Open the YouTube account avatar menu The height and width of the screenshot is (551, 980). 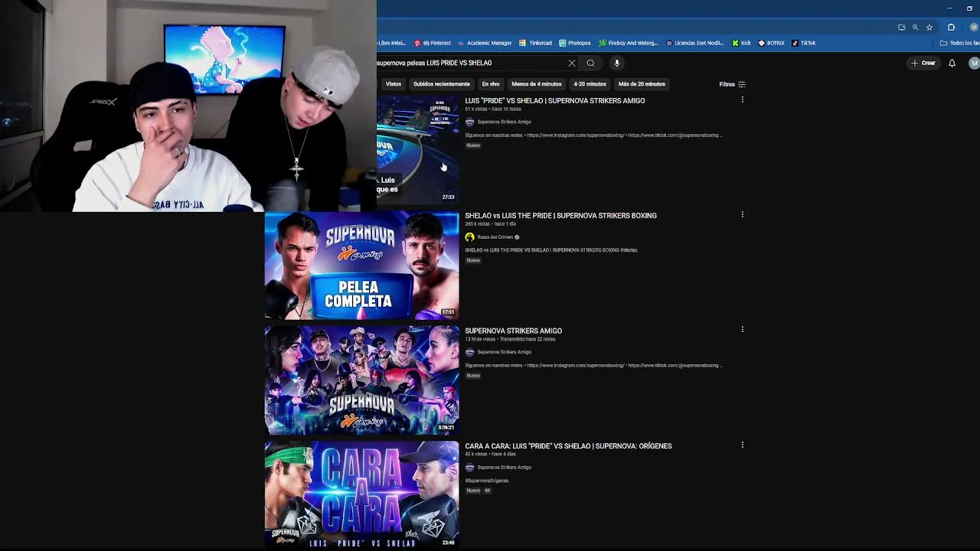click(x=974, y=63)
